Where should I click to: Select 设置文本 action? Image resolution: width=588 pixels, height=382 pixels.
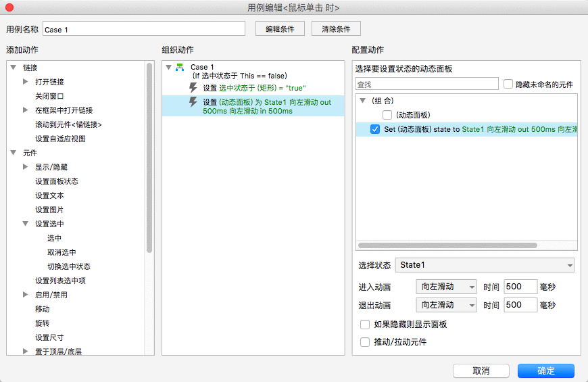(x=49, y=195)
